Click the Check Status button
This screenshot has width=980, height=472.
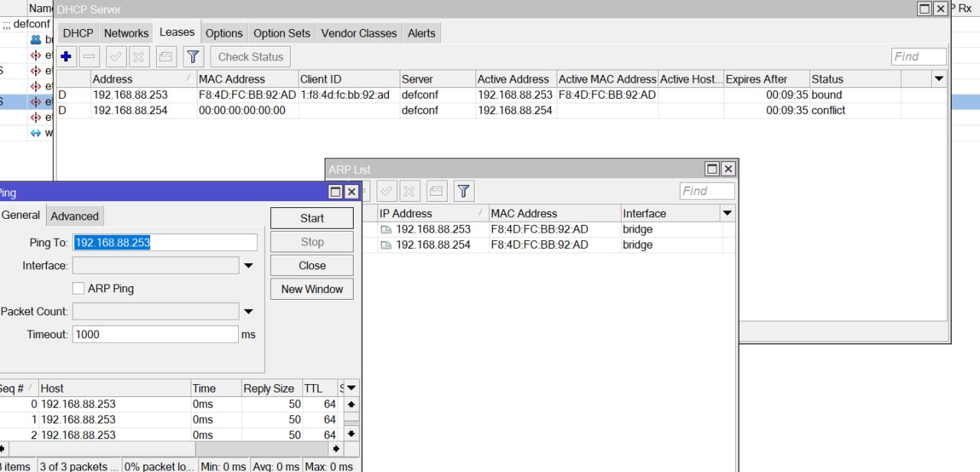(250, 57)
